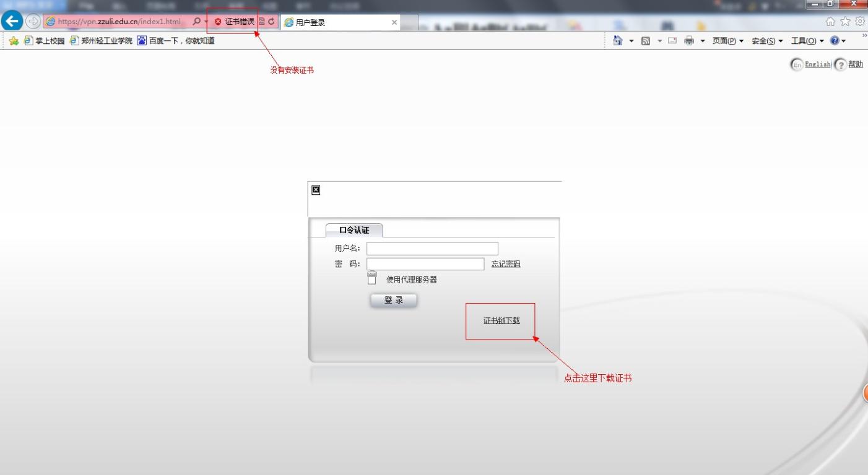The width and height of the screenshot is (868, 475).
Task: Minimize the browser window
Action: 814,4
